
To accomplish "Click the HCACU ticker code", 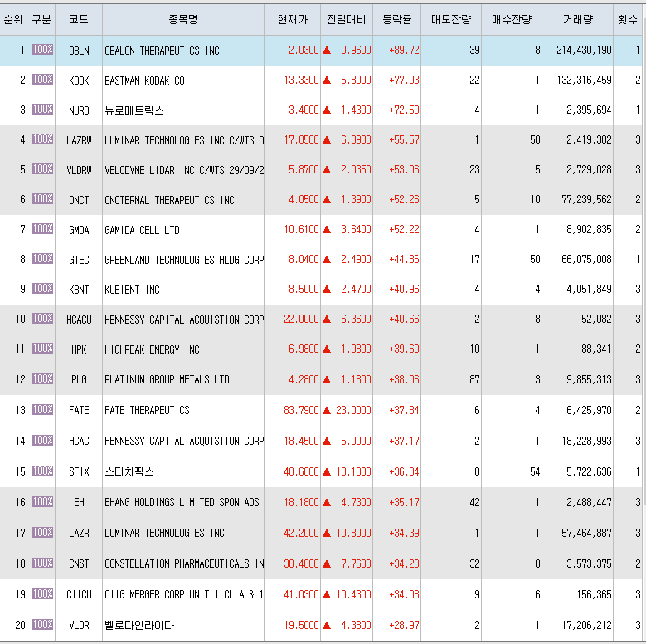I will [79, 320].
